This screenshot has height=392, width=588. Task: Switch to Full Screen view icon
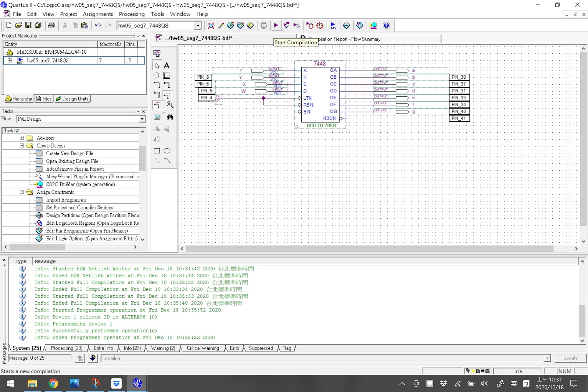[157, 117]
